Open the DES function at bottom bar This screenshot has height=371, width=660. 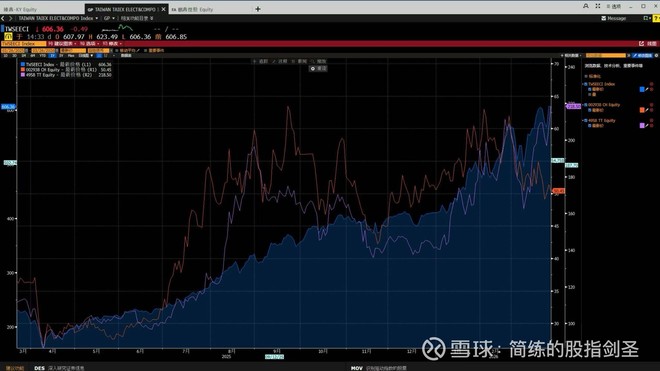point(39,368)
